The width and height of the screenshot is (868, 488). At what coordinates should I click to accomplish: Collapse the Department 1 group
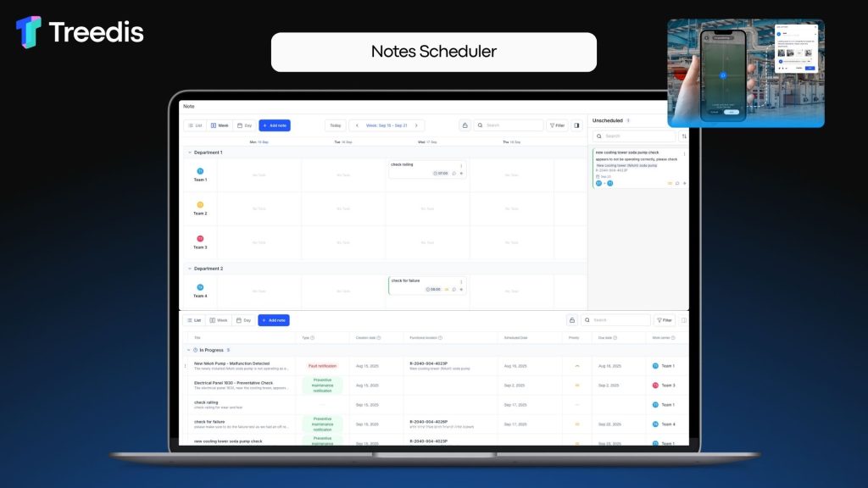coord(190,152)
